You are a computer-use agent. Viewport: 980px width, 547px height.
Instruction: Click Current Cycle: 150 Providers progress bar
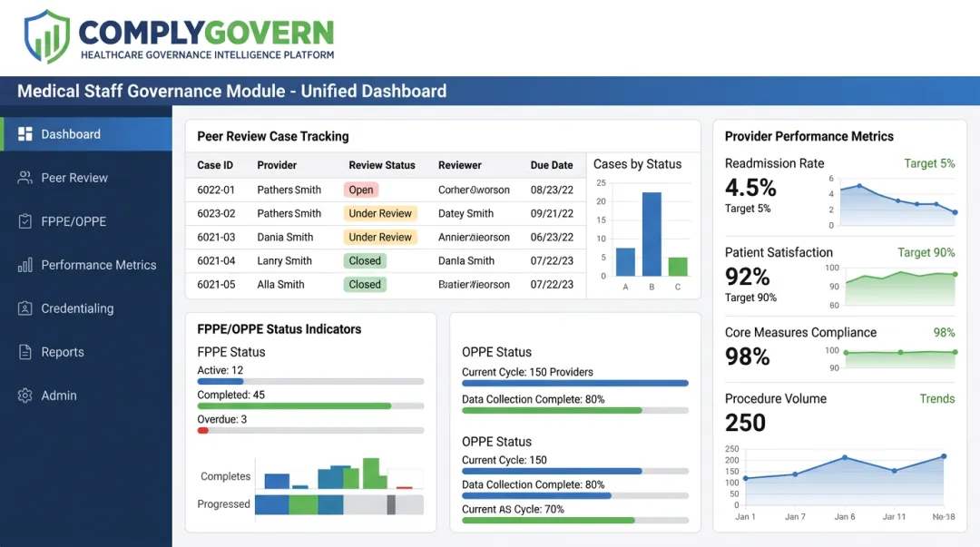point(575,383)
